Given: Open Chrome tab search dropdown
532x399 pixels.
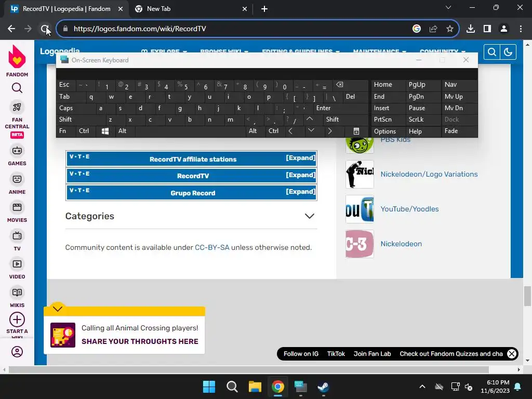Looking at the screenshot, I should tap(448, 7).
